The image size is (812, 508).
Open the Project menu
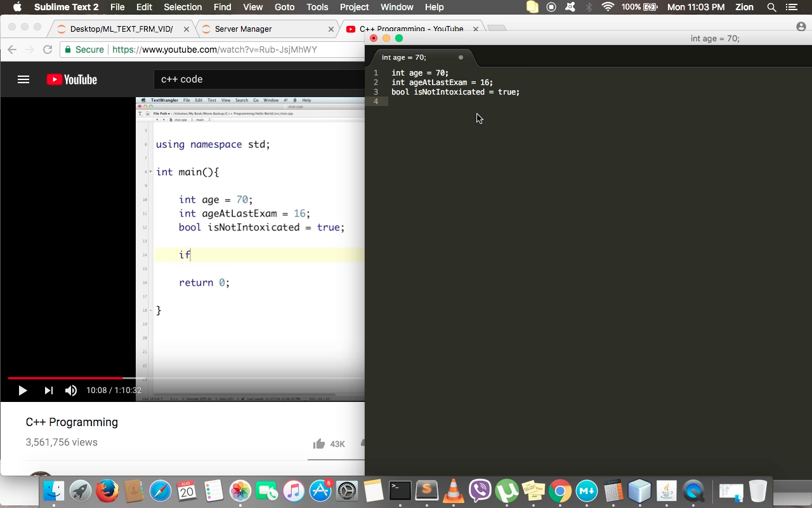coord(354,7)
